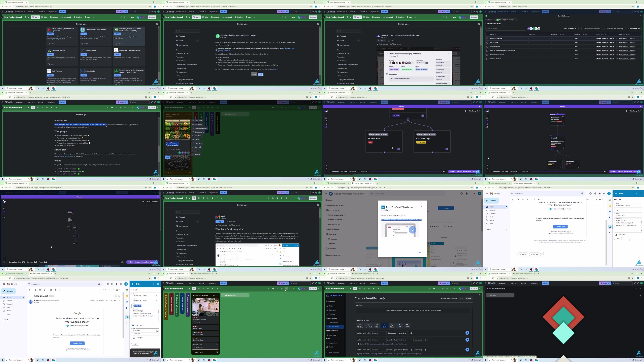Click hide-column eye icon beside Due header

pos(534,34)
